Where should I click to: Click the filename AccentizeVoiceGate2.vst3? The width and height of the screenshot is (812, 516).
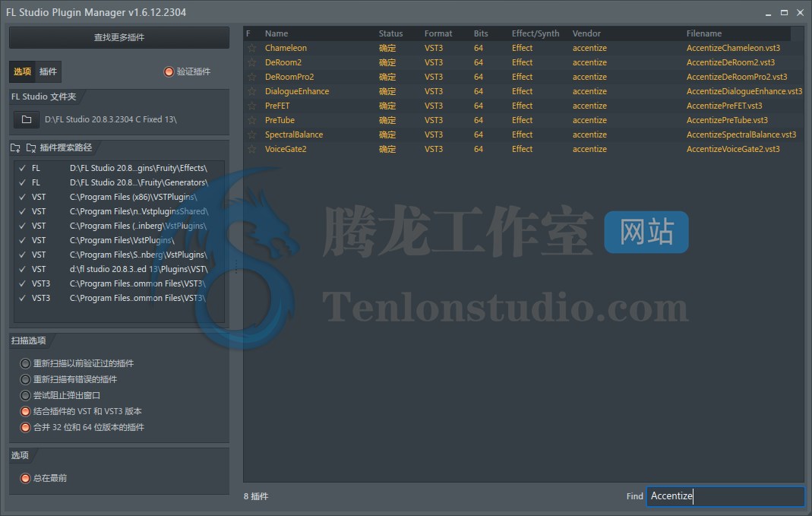pyautogui.click(x=733, y=150)
